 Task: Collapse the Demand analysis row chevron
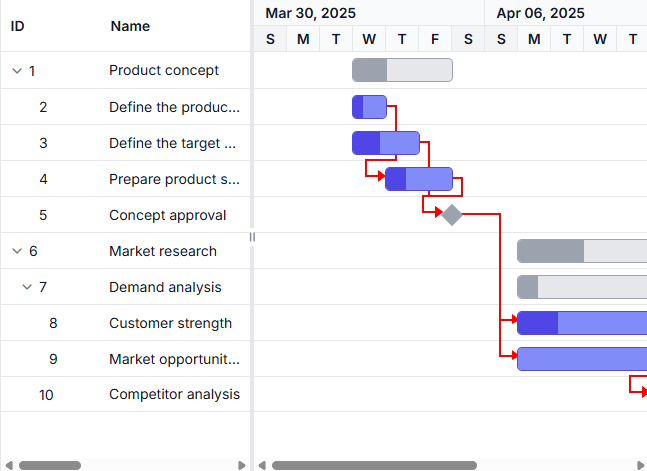coord(26,287)
